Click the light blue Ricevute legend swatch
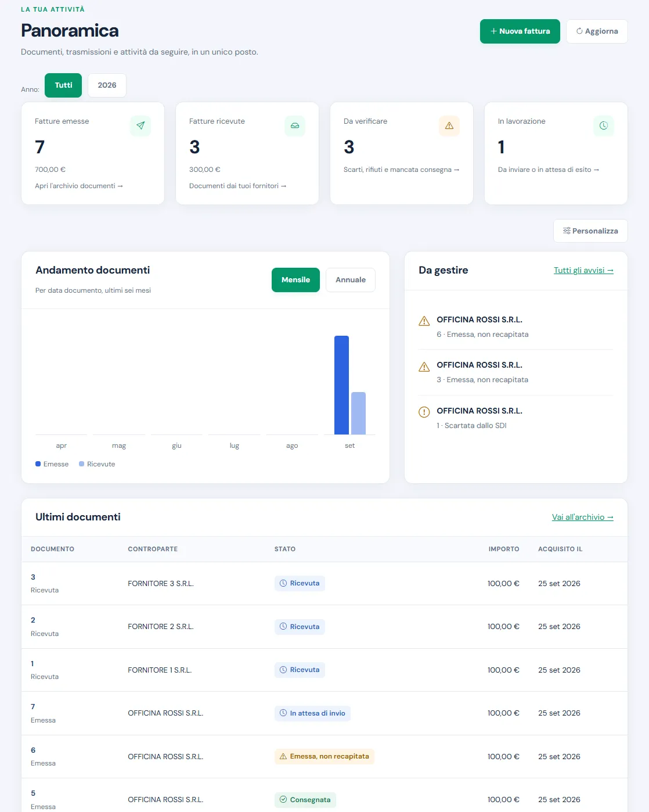The width and height of the screenshot is (649, 812). tap(82, 464)
